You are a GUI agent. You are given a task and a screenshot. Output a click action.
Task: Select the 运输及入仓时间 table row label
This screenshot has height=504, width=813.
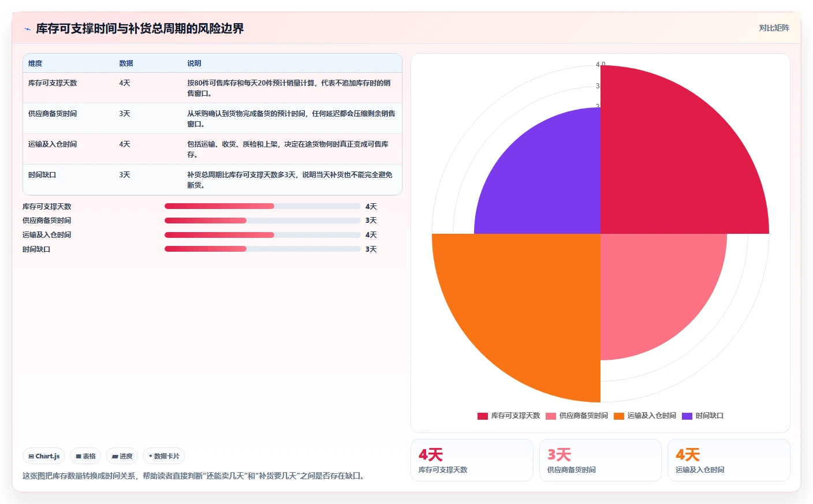click(x=53, y=144)
